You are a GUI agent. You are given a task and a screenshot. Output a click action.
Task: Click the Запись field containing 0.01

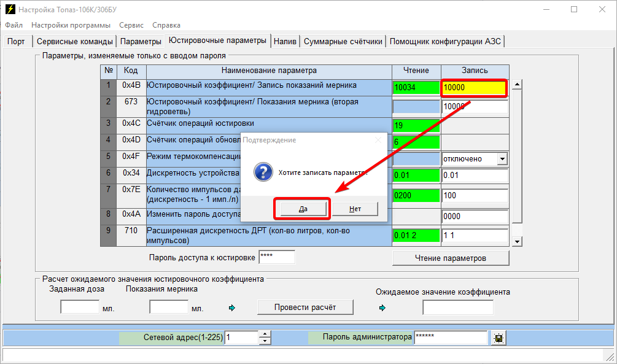pyautogui.click(x=475, y=176)
